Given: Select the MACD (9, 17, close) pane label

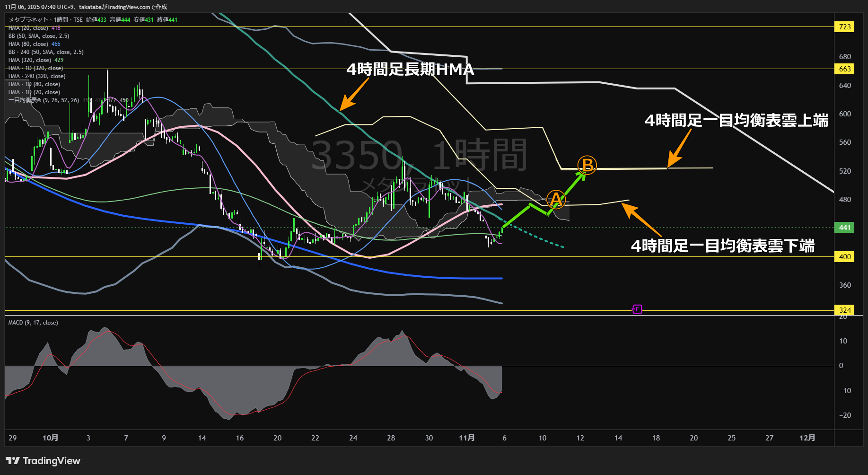Looking at the screenshot, I should 33,323.
